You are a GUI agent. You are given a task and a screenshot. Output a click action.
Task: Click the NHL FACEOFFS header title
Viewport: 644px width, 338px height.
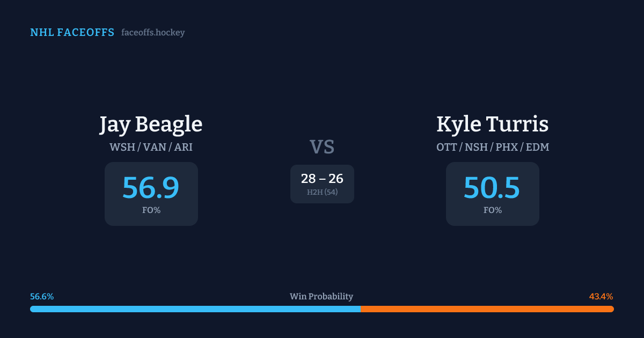click(72, 33)
